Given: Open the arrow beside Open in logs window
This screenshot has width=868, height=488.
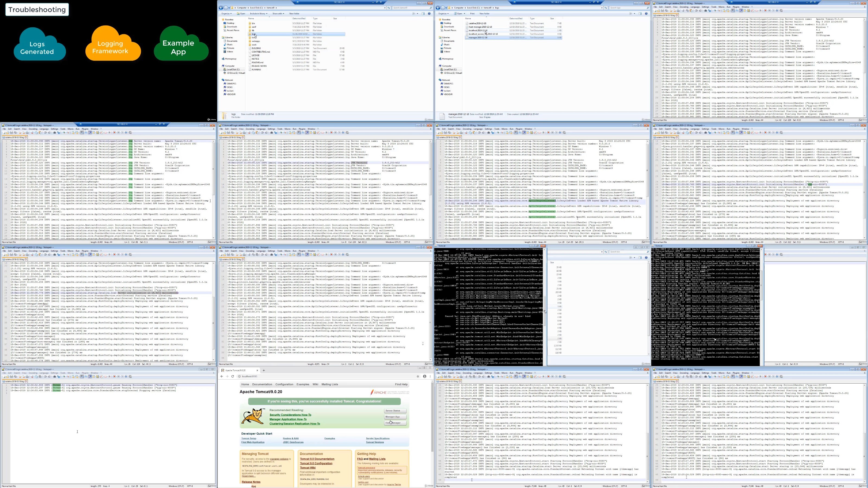Looking at the screenshot, I should (x=465, y=14).
